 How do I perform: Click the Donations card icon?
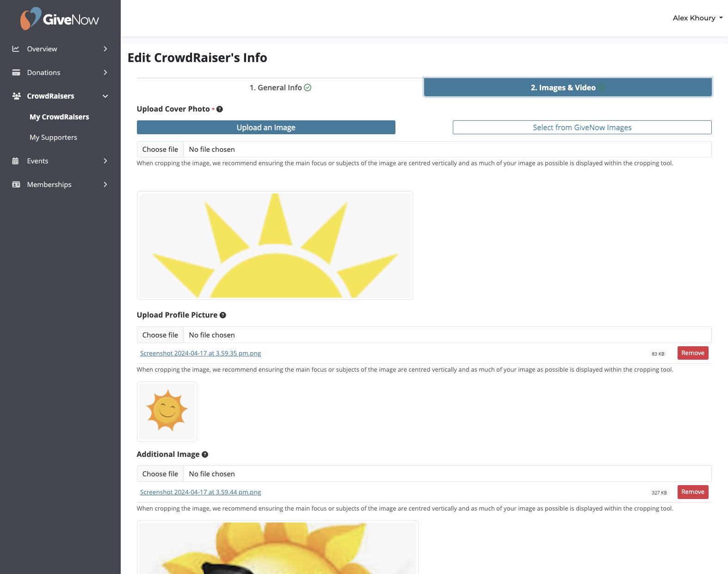coord(16,72)
